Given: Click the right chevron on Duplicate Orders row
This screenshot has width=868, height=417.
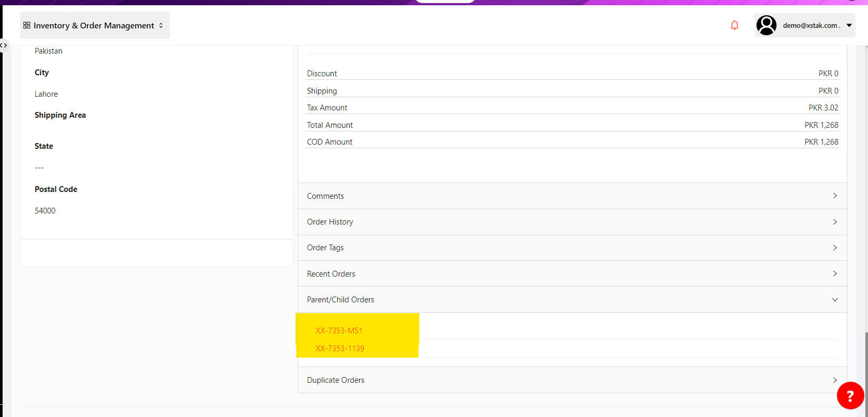Looking at the screenshot, I should [x=834, y=380].
